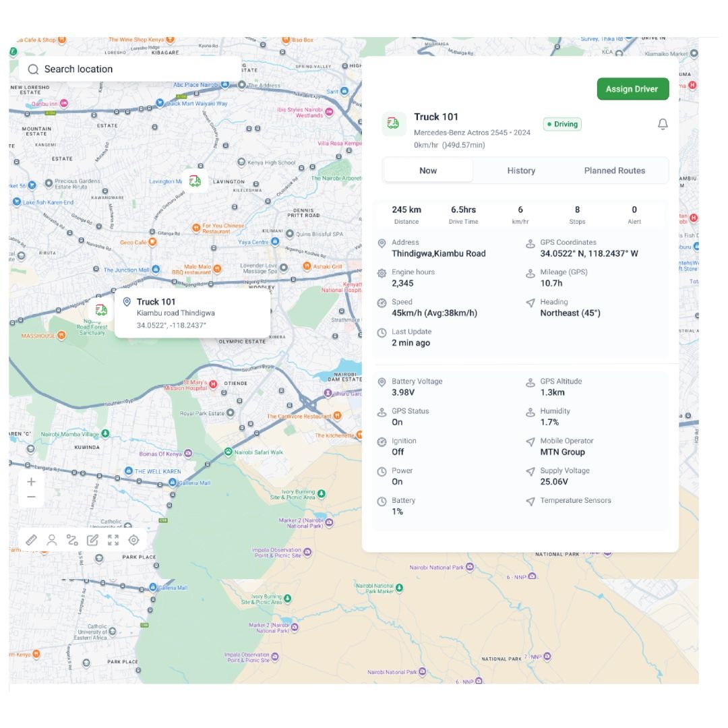The image size is (728, 728).
Task: Switch to the Now tab
Action: [427, 171]
